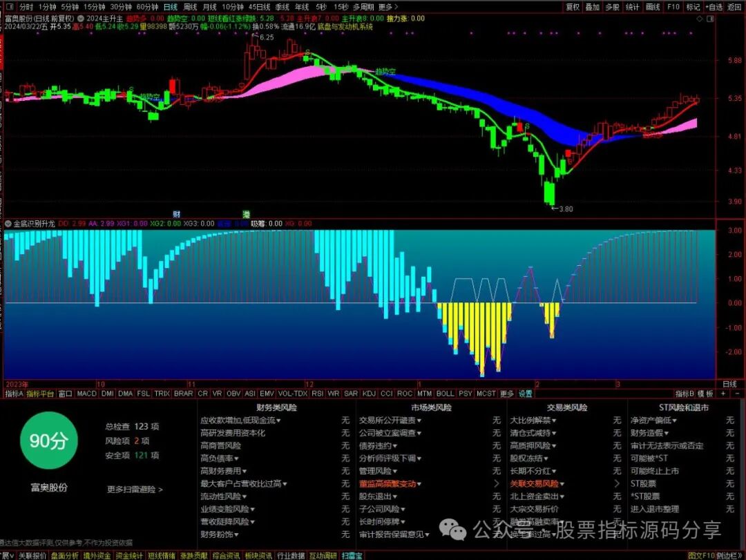The width and height of the screenshot is (746, 560).
Task: Select the VOL-TDX indicator tab
Action: pos(293,394)
